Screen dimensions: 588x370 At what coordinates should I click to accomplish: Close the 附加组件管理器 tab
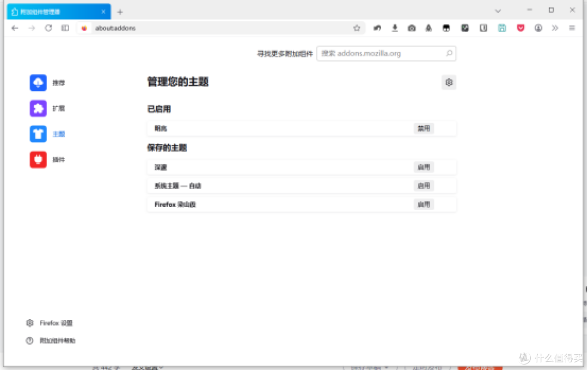pos(103,12)
